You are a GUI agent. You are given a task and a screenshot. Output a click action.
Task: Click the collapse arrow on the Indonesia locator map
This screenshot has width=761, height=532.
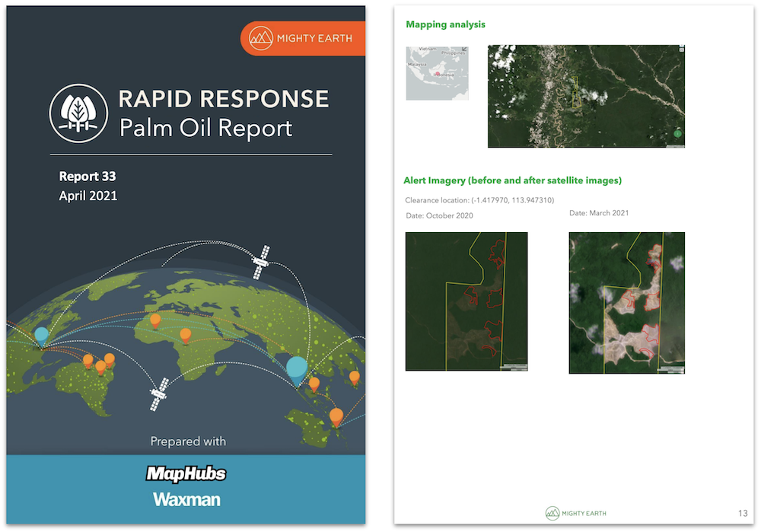click(x=464, y=49)
